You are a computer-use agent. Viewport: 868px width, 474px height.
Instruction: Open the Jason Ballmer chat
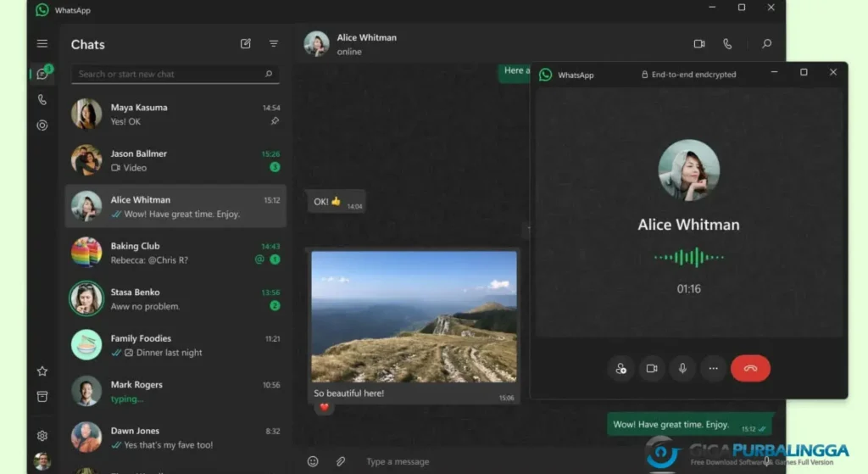tap(175, 160)
